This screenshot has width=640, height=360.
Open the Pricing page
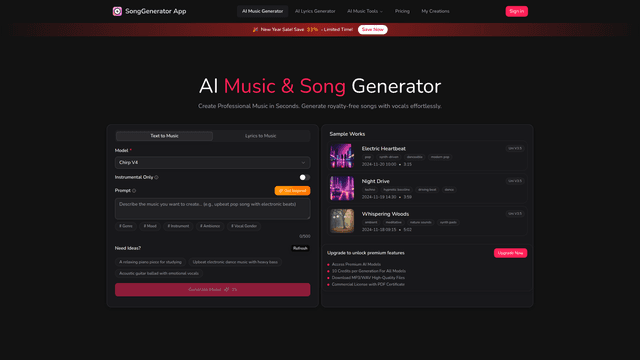click(402, 11)
